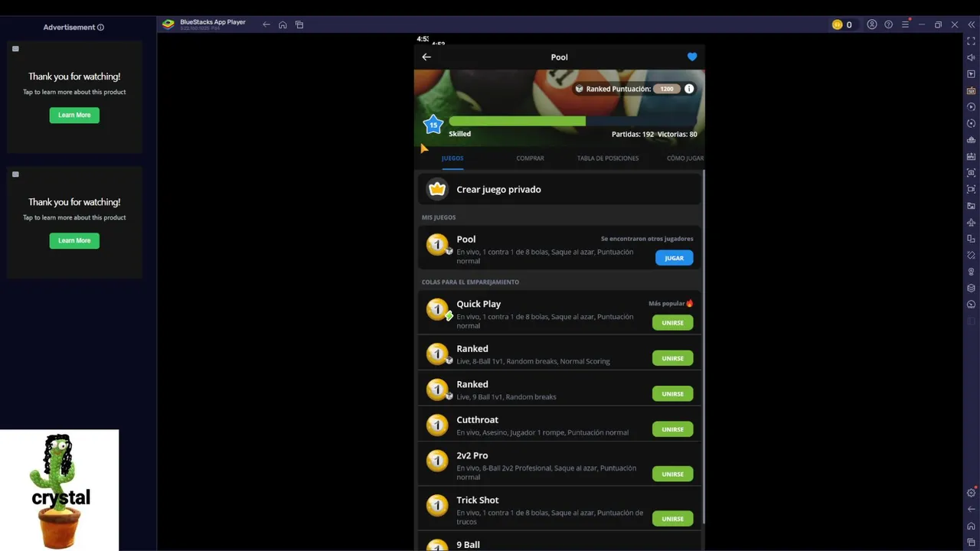Image resolution: width=980 pixels, height=551 pixels.
Task: Click the Trick Shot ball icon
Action: click(437, 505)
